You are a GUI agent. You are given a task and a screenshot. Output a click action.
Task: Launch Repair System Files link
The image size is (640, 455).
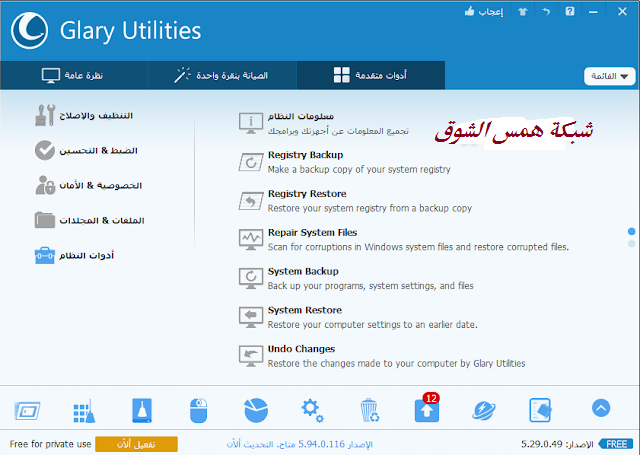pyautogui.click(x=312, y=233)
